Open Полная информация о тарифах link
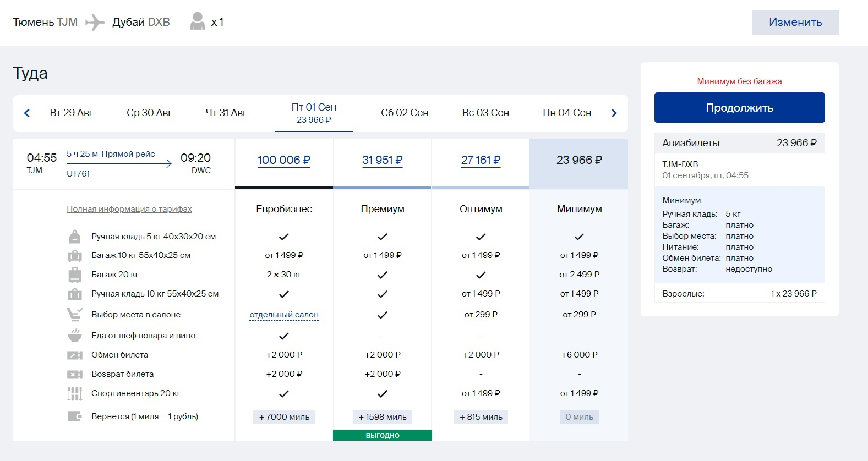 129,209
